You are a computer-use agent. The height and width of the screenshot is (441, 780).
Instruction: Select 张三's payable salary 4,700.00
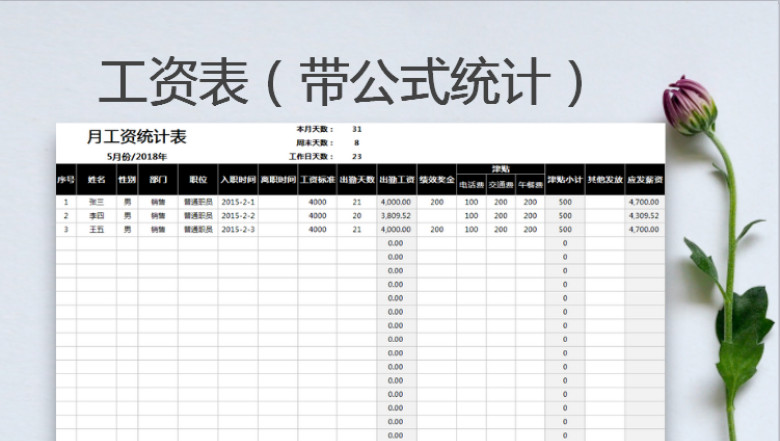pyautogui.click(x=645, y=202)
